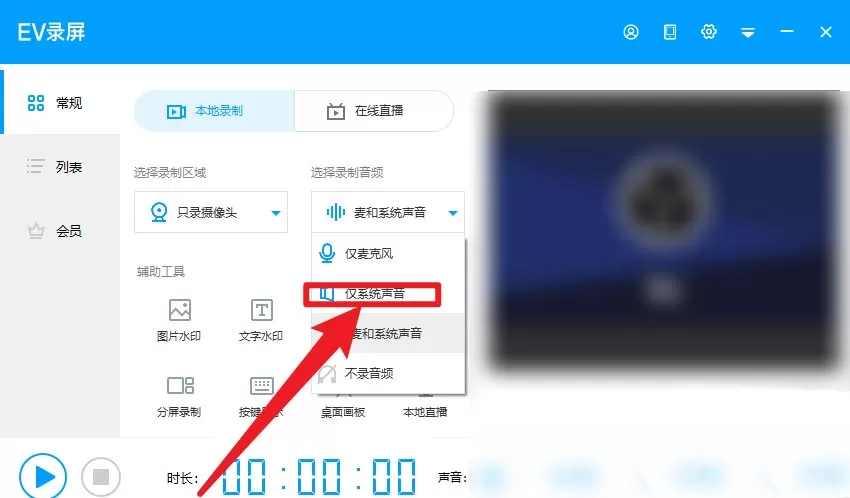850x498 pixels.
Task: Choose 仅麦克风 from audio options
Action: click(388, 253)
